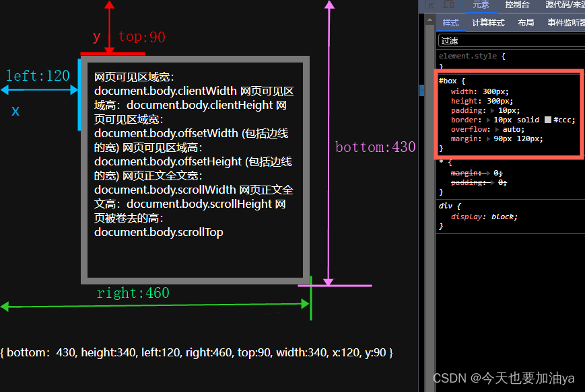Edit the height property name
Screen dimensions: 585x392
click(x=464, y=101)
